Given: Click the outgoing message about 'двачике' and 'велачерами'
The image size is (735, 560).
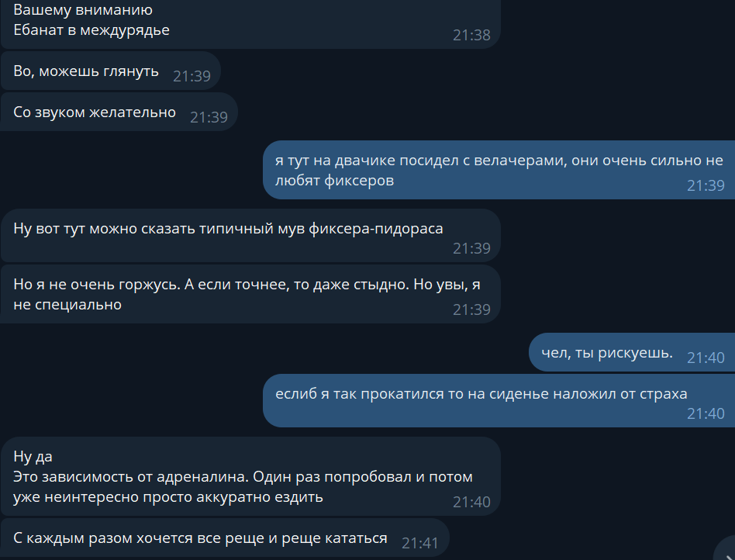Looking at the screenshot, I should [499, 171].
